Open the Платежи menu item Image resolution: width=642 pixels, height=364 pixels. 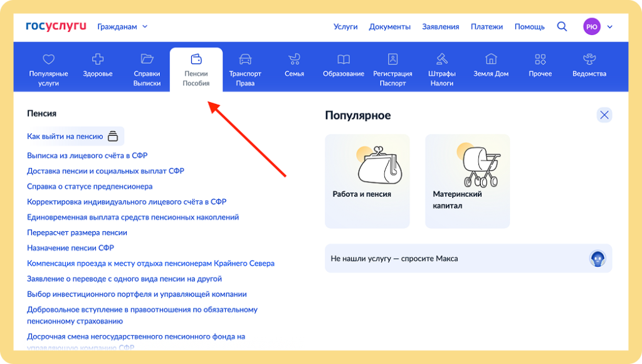(x=487, y=26)
